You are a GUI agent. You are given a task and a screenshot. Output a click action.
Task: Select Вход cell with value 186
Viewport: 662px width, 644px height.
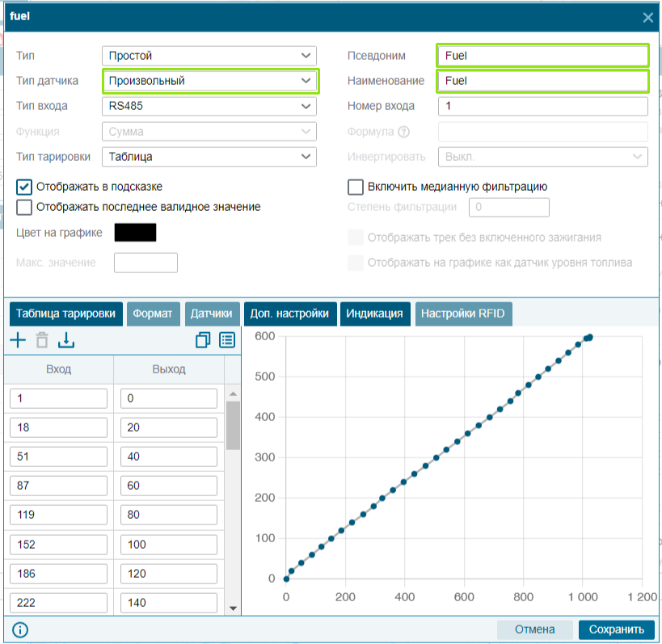click(x=58, y=574)
